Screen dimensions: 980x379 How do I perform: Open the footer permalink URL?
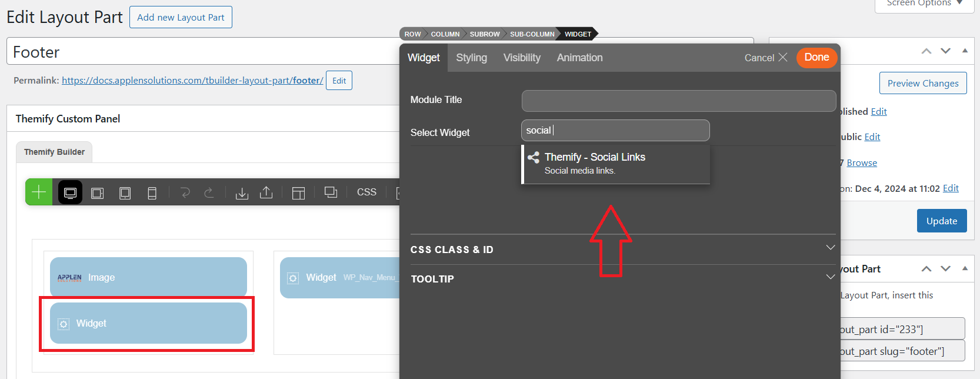tap(192, 81)
